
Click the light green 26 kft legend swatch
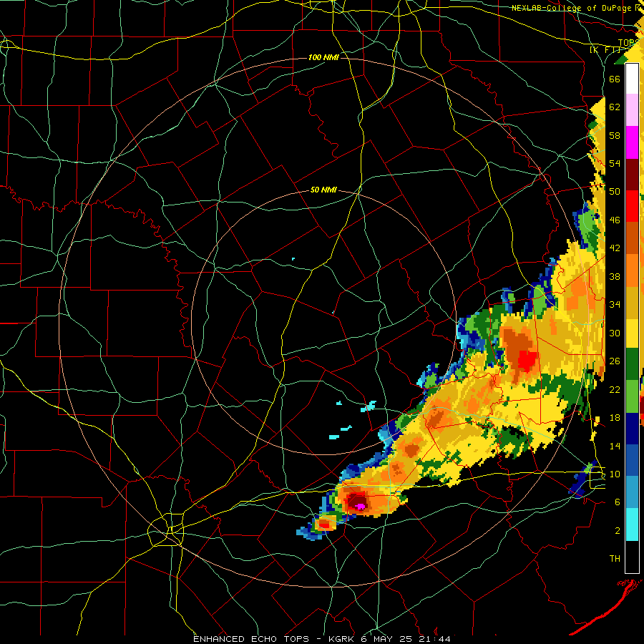632,396
